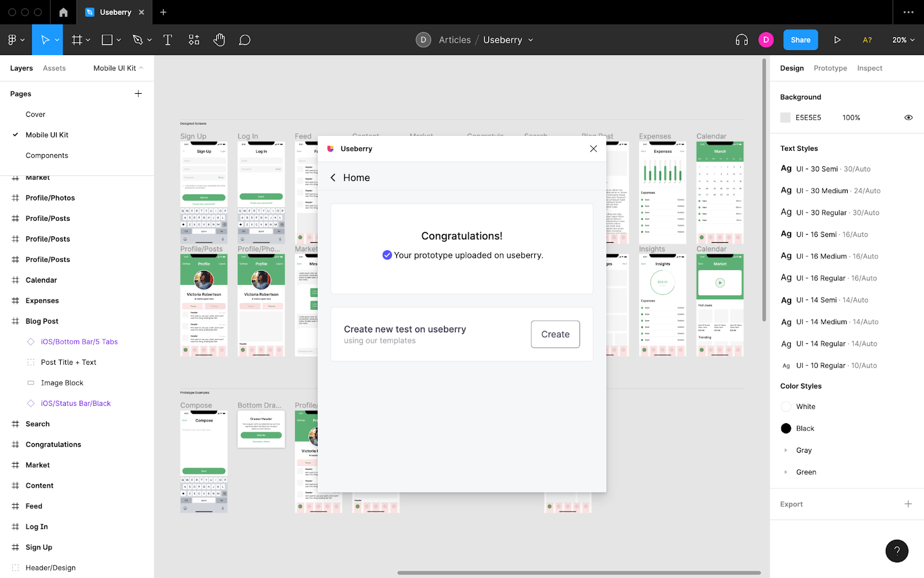
Task: Switch to the Design tab
Action: pos(792,68)
